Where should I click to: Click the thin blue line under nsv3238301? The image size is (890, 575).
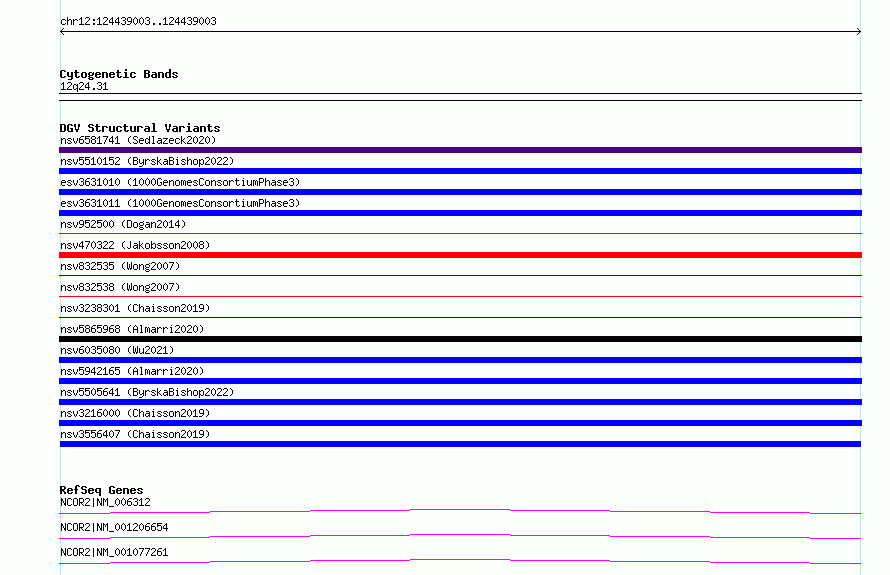pyautogui.click(x=460, y=317)
